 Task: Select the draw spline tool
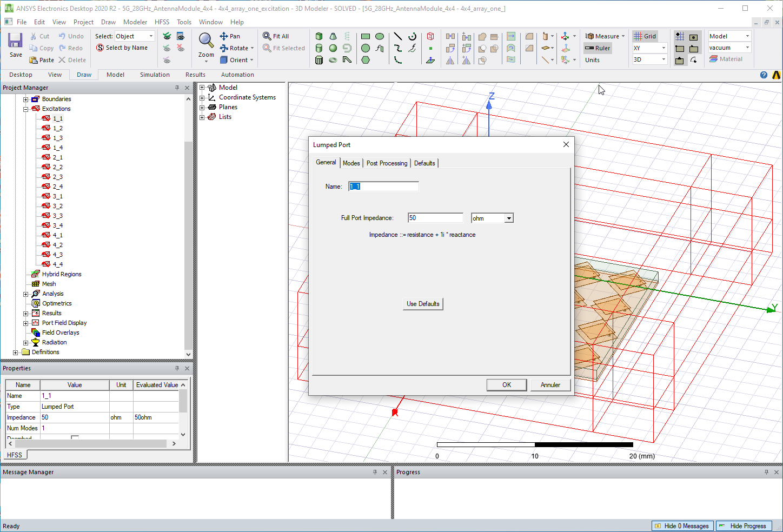click(x=398, y=48)
